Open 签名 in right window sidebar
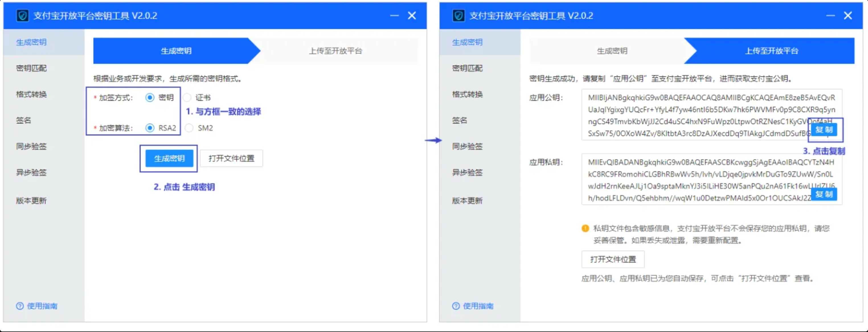The width and height of the screenshot is (868, 332). pos(480,120)
